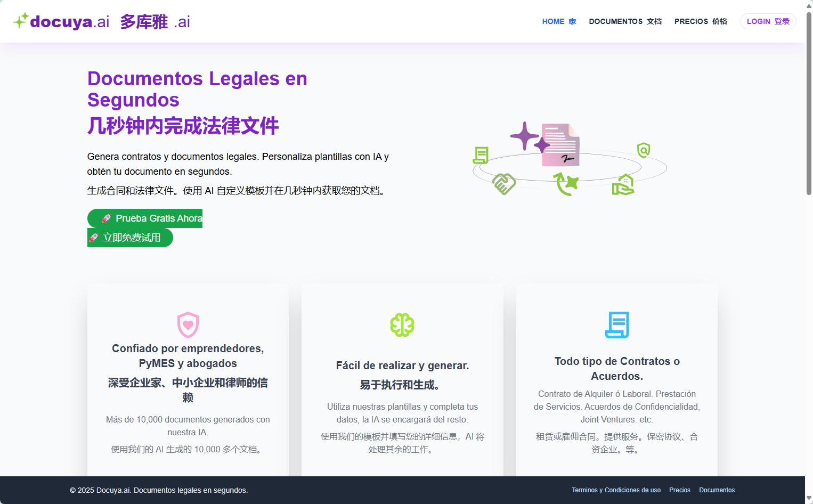Click card title Confiado por emprendedores, PyMES y abogados
The height and width of the screenshot is (504, 813).
tap(188, 356)
